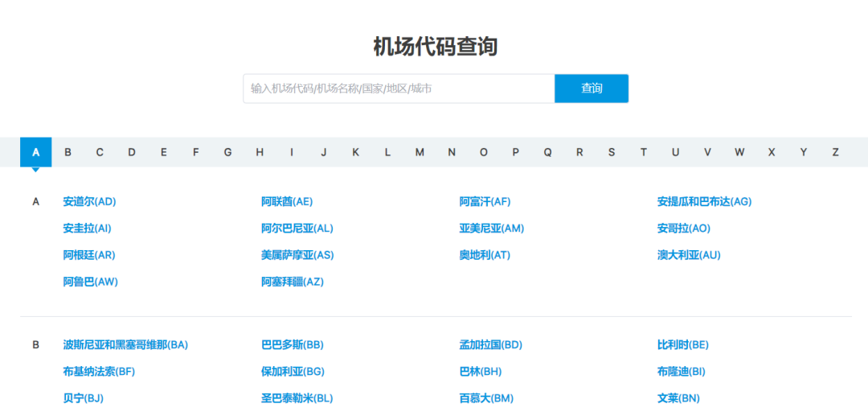Click the 阿鲁巴(AW) link
Image resolution: width=868 pixels, height=416 pixels.
click(91, 282)
